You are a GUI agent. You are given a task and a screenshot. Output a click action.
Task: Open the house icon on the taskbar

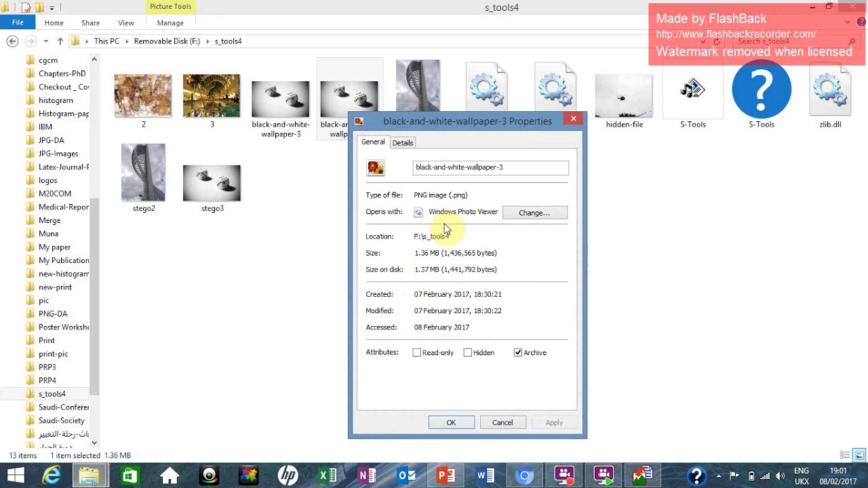click(x=170, y=476)
